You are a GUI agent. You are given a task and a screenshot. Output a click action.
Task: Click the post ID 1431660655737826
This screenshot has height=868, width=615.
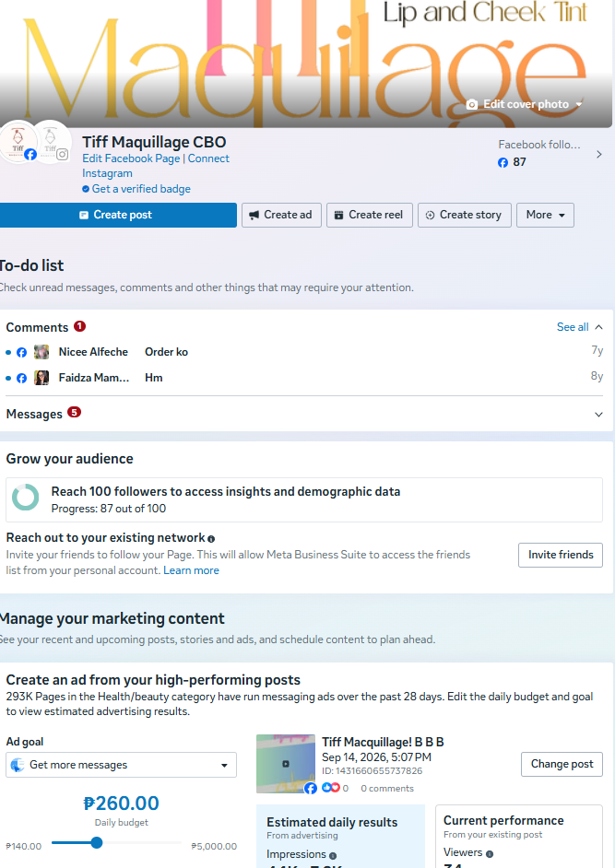373,770
